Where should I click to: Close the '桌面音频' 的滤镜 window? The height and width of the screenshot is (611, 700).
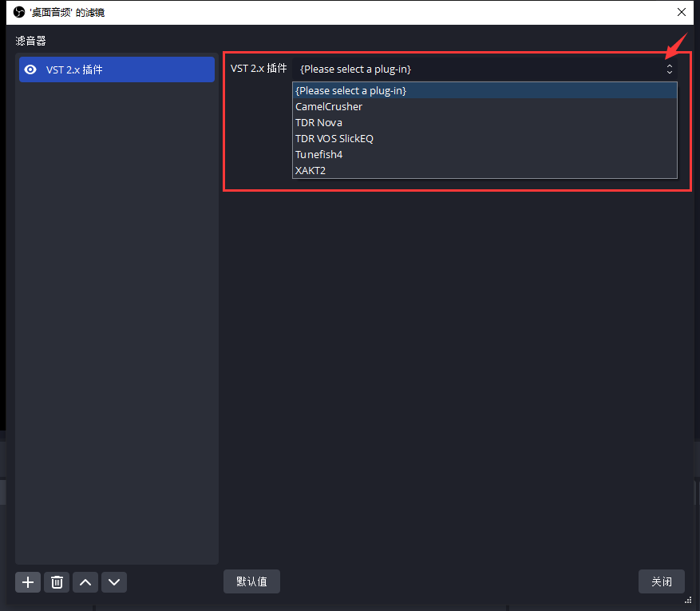click(x=682, y=12)
